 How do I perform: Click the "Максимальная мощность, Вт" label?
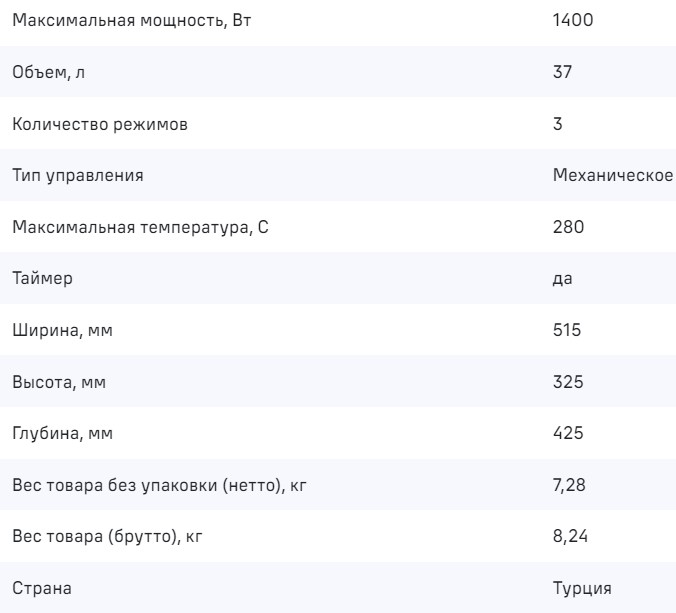(132, 20)
